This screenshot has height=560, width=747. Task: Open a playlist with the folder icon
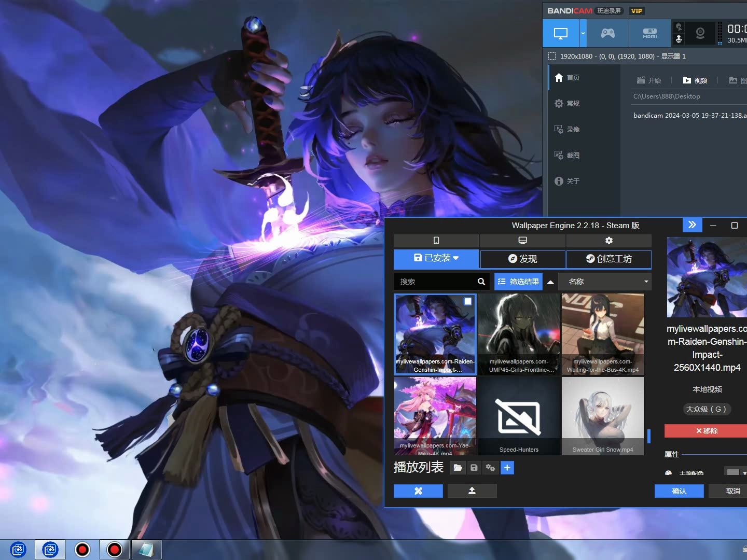click(x=458, y=468)
